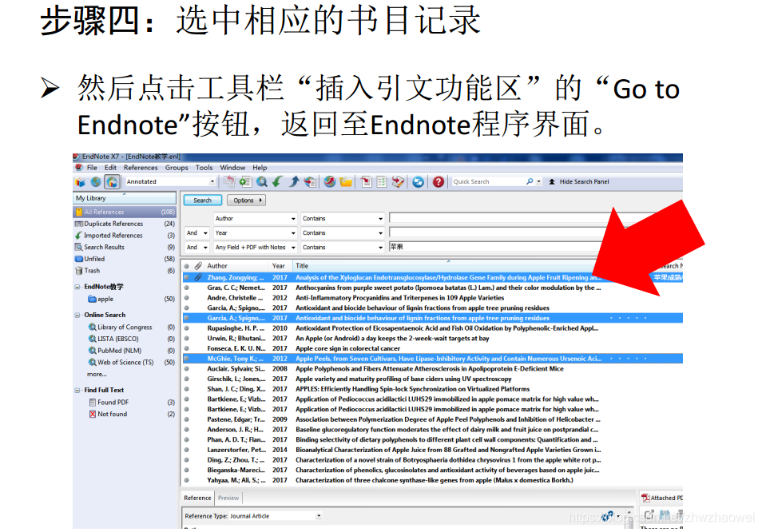Screen dimensions: 762x532
Task: Collapse the Find Full Text group set
Action: click(x=77, y=390)
